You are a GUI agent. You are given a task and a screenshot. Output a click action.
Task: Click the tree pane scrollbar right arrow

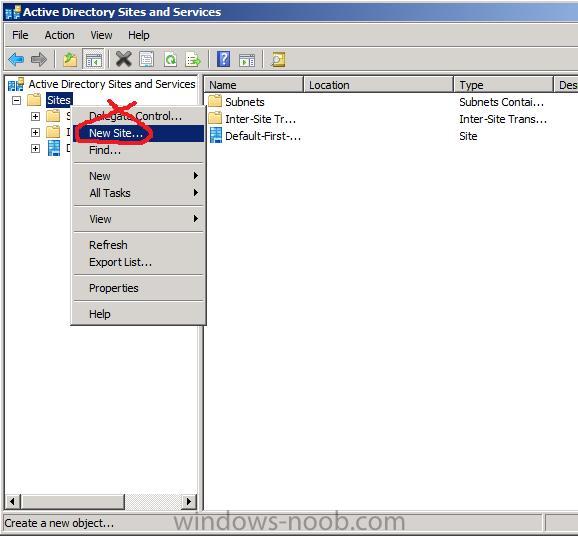tap(189, 501)
